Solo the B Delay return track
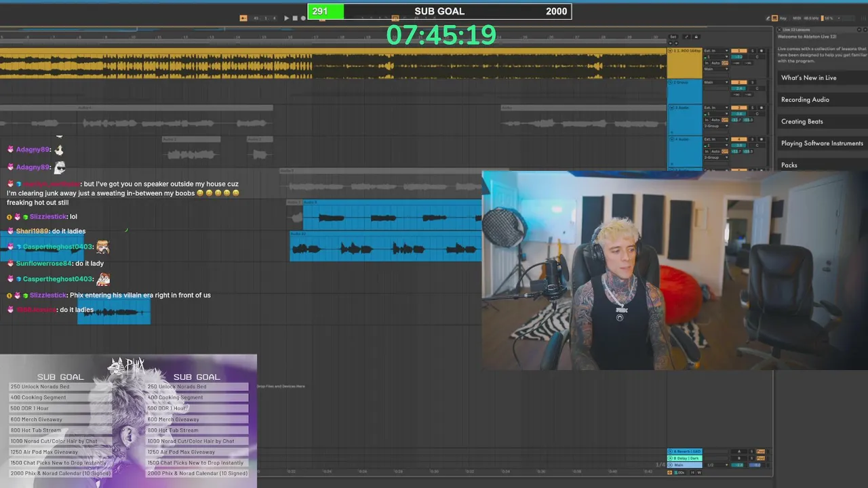Screen dimensions: 868x488 [751, 458]
